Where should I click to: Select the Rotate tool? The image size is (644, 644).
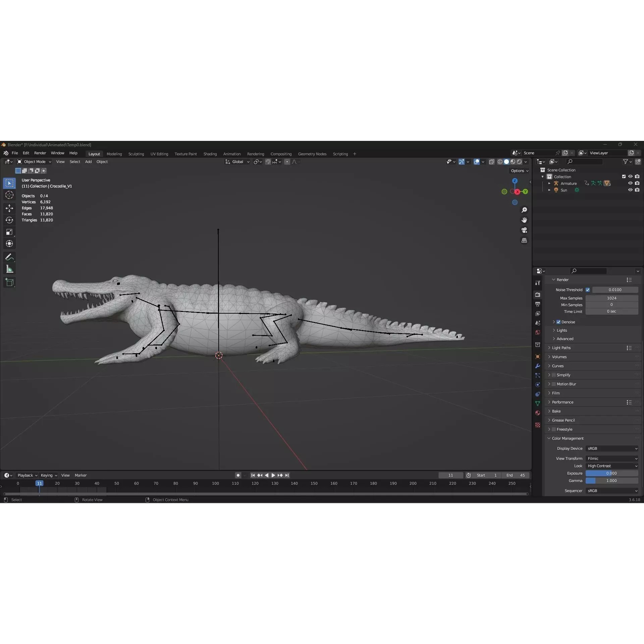click(x=9, y=220)
